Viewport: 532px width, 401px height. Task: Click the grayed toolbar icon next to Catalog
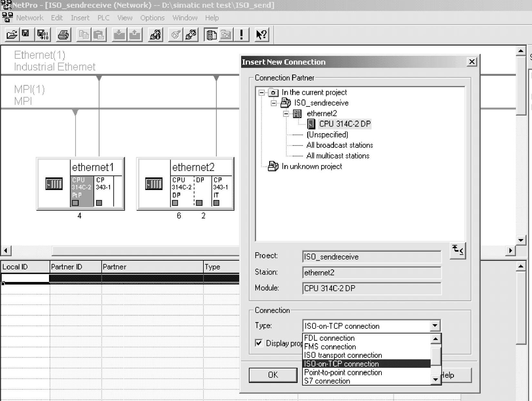(x=226, y=35)
